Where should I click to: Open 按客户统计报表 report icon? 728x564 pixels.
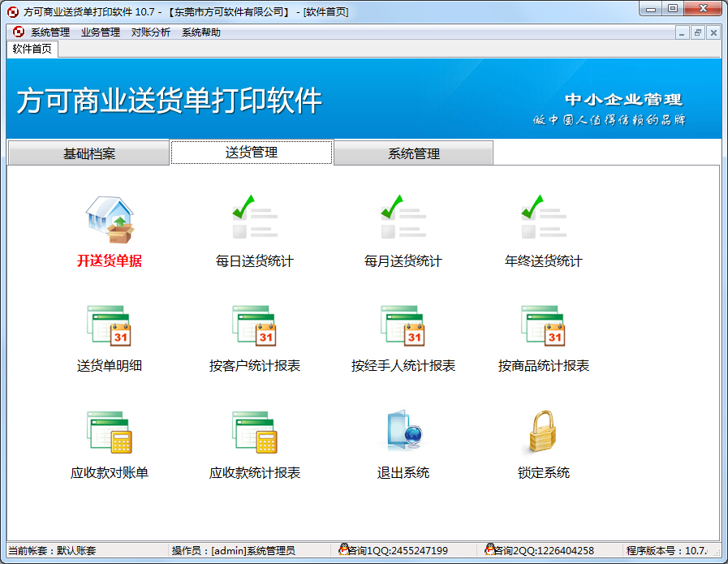[254, 326]
